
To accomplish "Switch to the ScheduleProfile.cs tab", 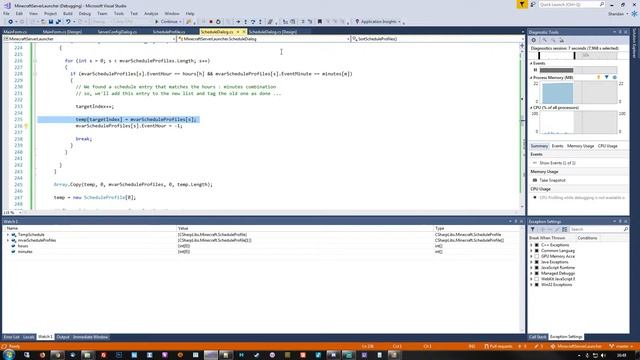I will click(x=169, y=32).
